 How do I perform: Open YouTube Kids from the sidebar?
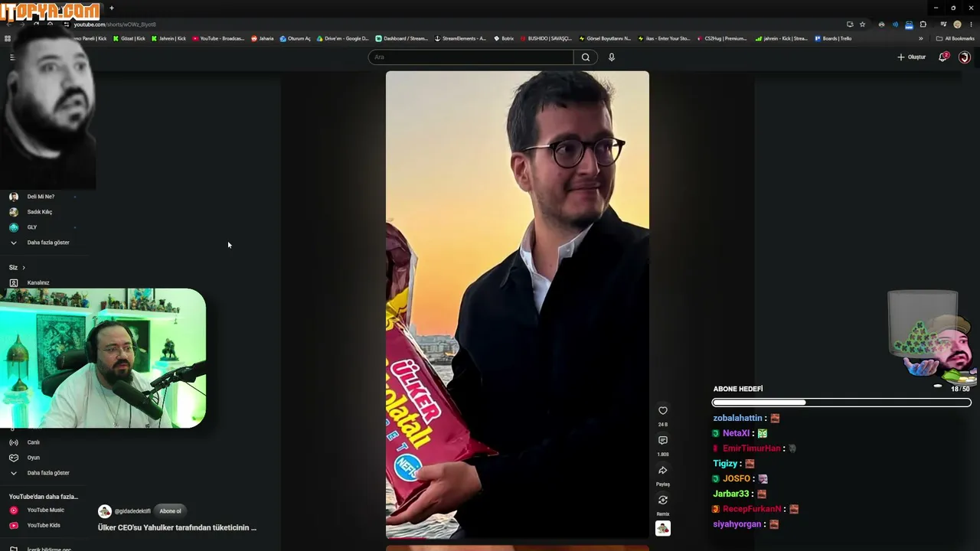[x=42, y=526]
